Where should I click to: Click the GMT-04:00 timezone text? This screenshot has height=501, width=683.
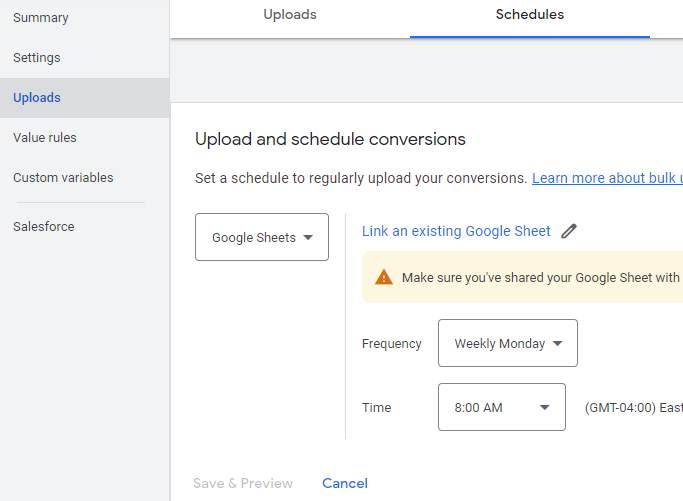click(x=633, y=407)
